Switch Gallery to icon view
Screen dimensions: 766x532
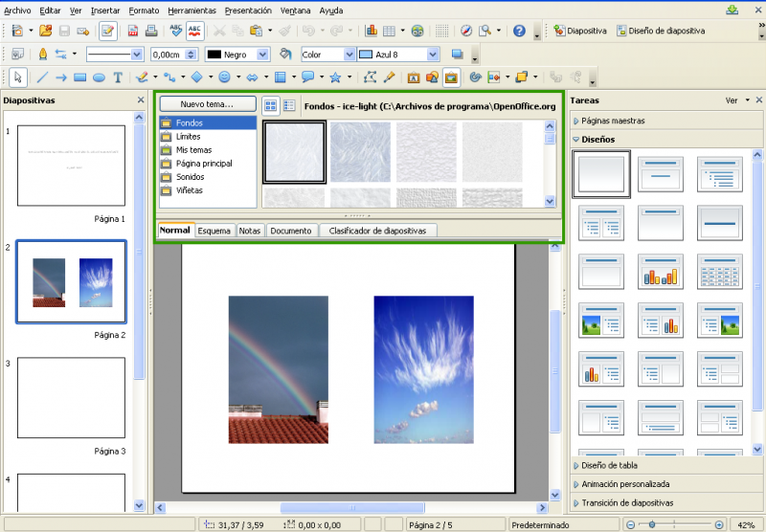(x=271, y=105)
